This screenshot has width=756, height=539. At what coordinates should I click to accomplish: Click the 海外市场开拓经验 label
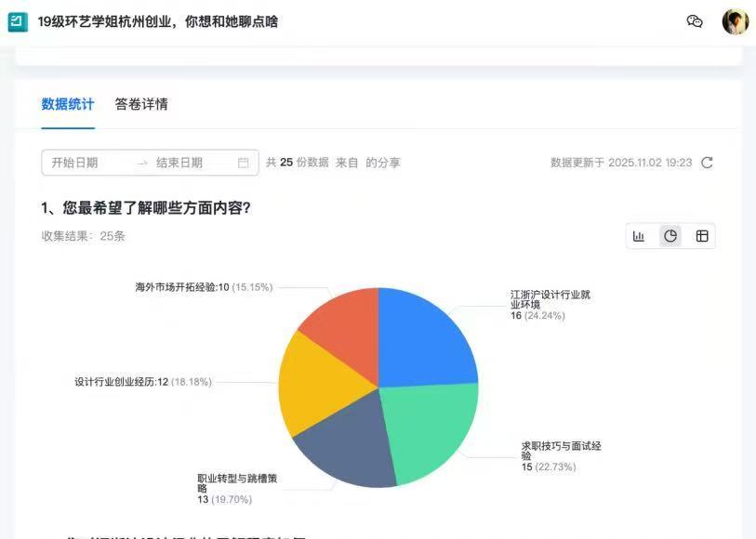click(x=181, y=287)
